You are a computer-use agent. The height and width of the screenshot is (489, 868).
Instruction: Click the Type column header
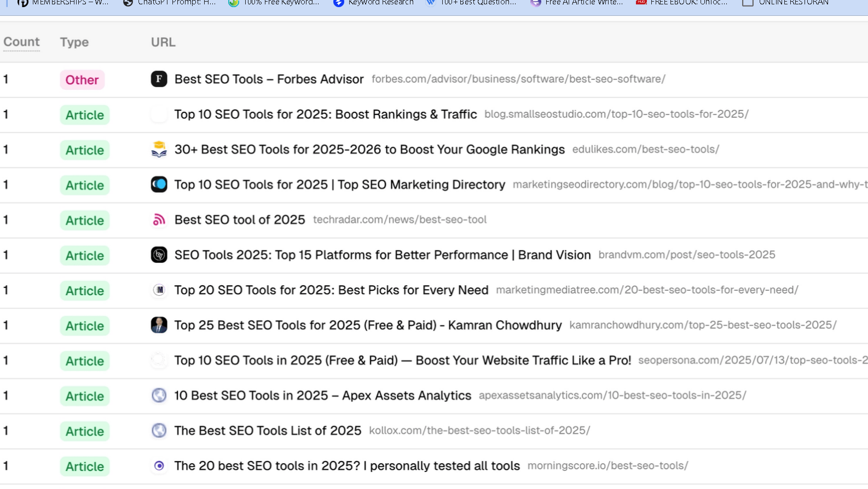(74, 42)
